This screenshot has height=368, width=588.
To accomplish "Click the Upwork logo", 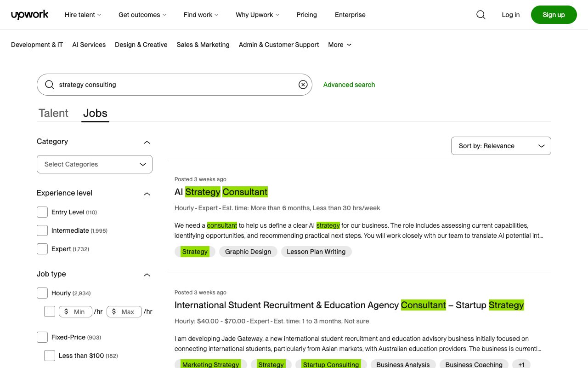I will [x=30, y=15].
